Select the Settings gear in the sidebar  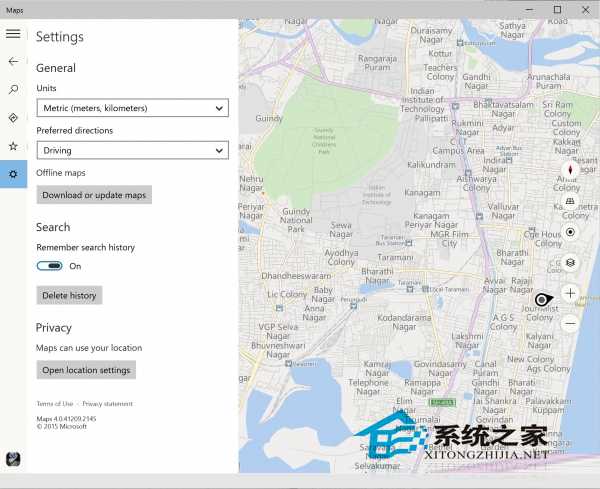[x=13, y=174]
